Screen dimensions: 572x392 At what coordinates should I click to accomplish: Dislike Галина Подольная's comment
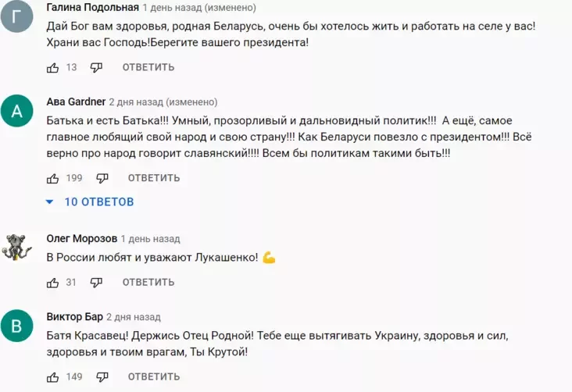pyautogui.click(x=97, y=67)
